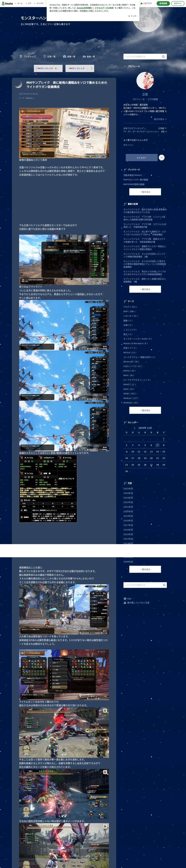Screen dimensions: 186x868
Task: Expand profile with 続きを見る
Action: (160, 119)
